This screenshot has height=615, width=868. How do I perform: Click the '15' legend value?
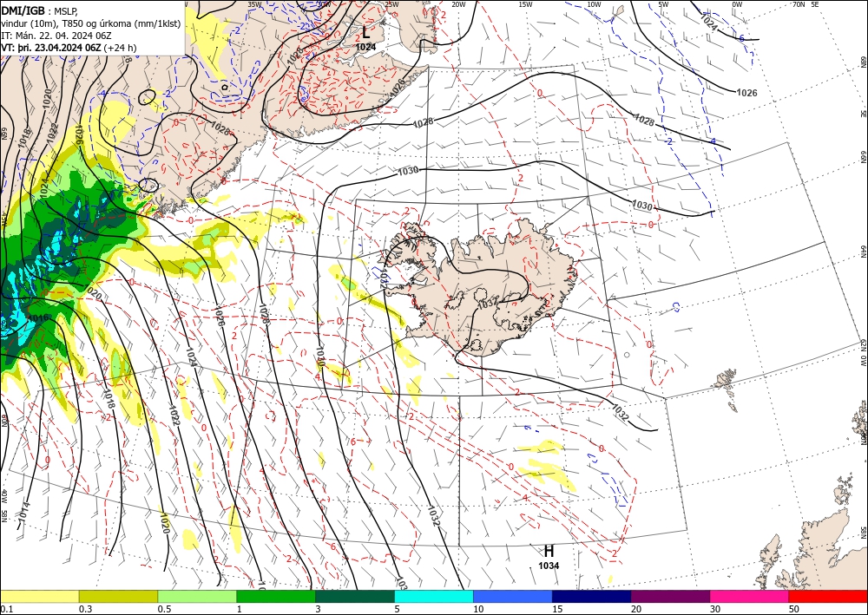click(x=556, y=609)
